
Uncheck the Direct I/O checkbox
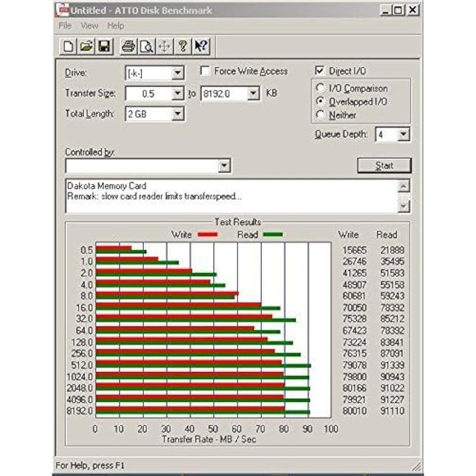320,71
